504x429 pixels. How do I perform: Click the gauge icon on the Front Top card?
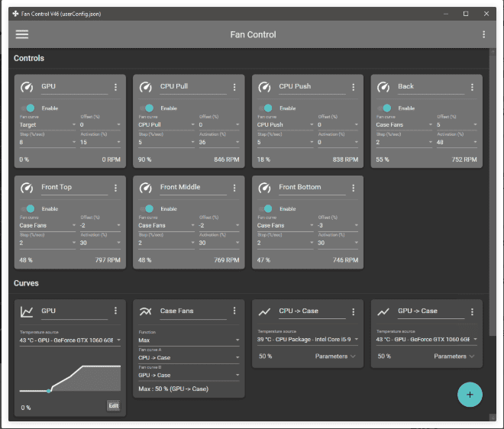27,188
